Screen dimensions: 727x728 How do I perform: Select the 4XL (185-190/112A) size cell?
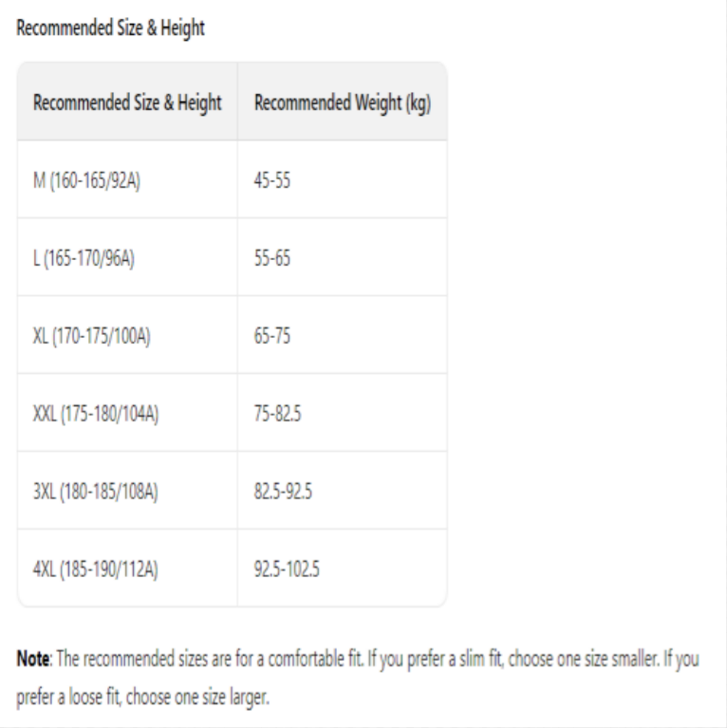[x=94, y=569]
